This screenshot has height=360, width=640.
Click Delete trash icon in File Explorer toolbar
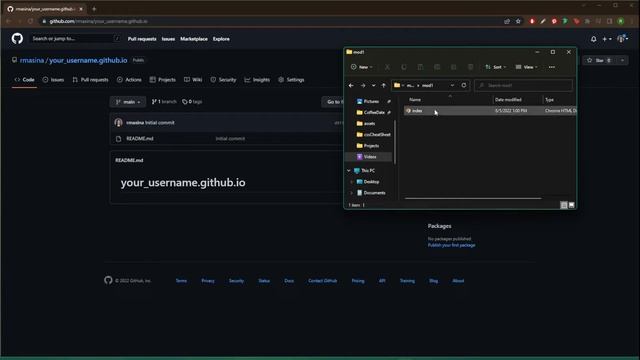coord(470,67)
